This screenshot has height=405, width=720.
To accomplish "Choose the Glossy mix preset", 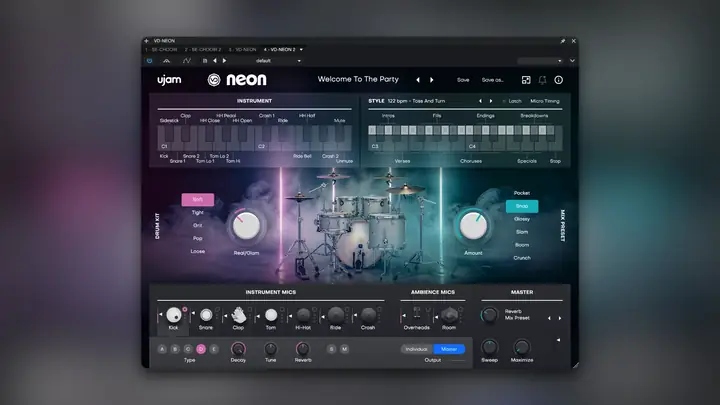I will click(522, 219).
